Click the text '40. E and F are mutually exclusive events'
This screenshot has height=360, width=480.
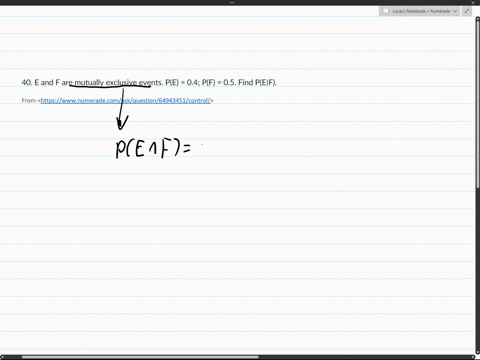click(92, 82)
